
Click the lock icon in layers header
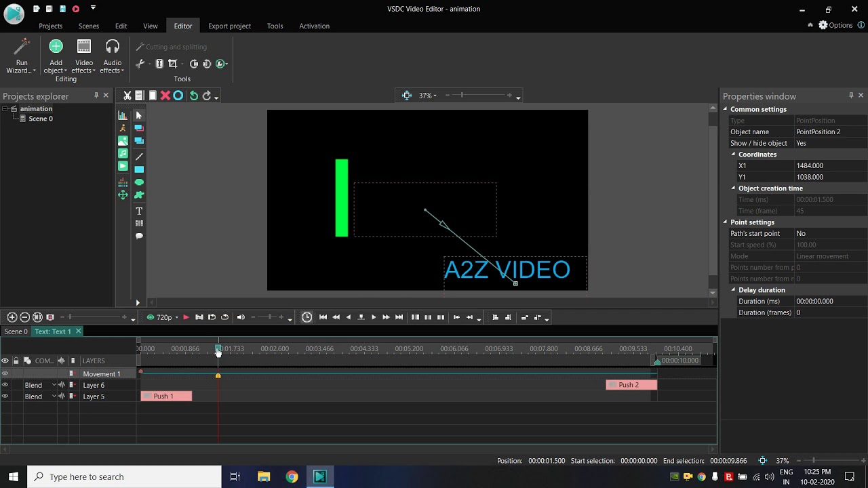16,361
